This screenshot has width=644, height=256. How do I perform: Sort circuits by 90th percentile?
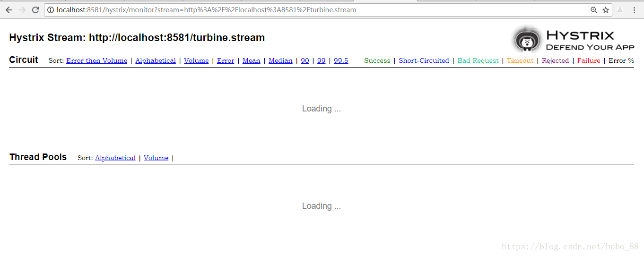point(305,60)
